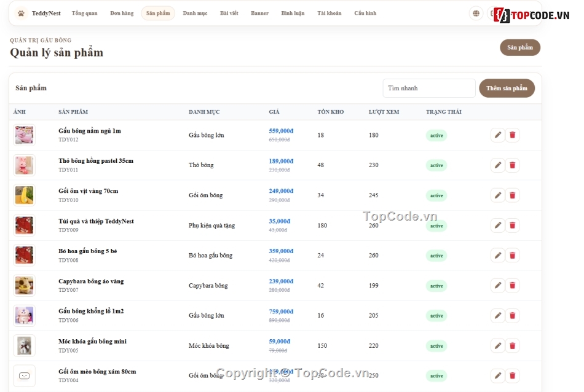This screenshot has height=392, width=584.
Task: Edit product Móc khóa gấu bông mini
Action: coord(497,346)
